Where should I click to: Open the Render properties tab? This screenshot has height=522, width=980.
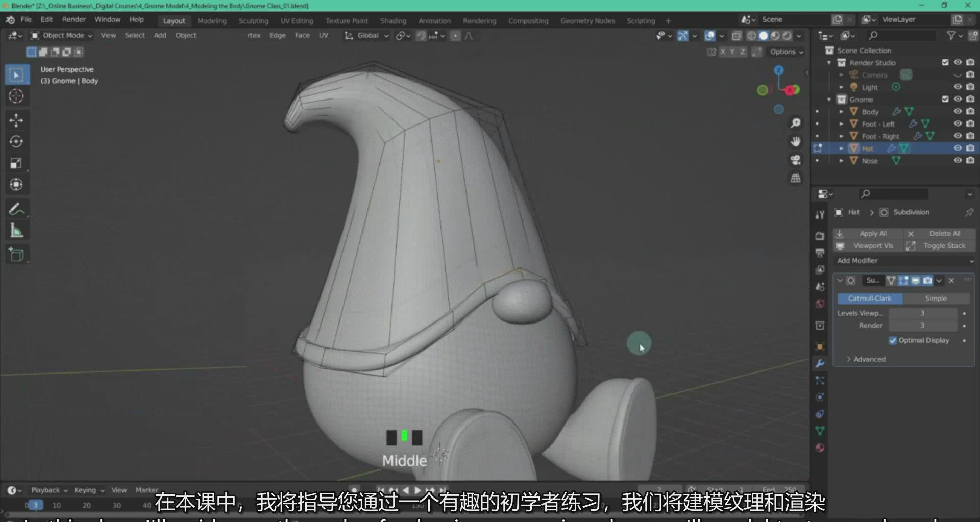[820, 236]
